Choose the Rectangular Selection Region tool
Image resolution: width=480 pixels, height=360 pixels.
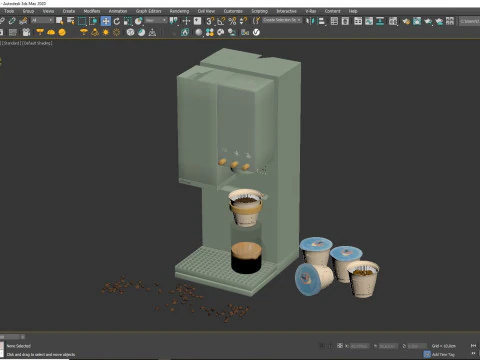coord(82,21)
